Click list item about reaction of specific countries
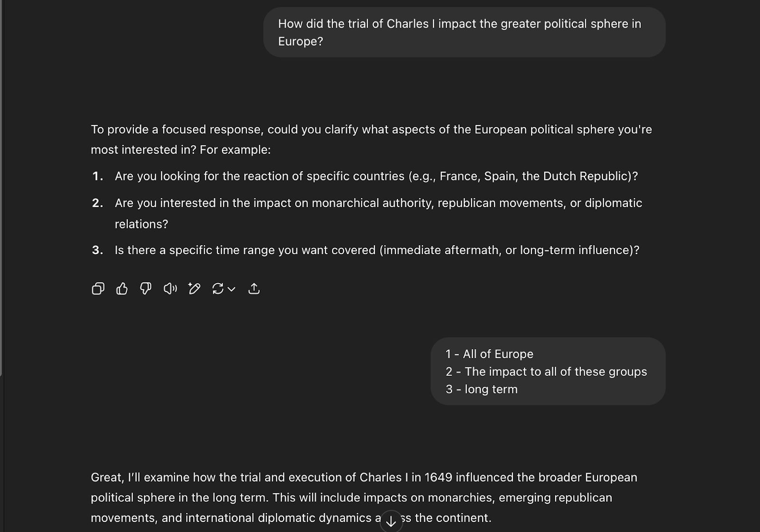Image resolution: width=760 pixels, height=532 pixels. tap(365, 176)
